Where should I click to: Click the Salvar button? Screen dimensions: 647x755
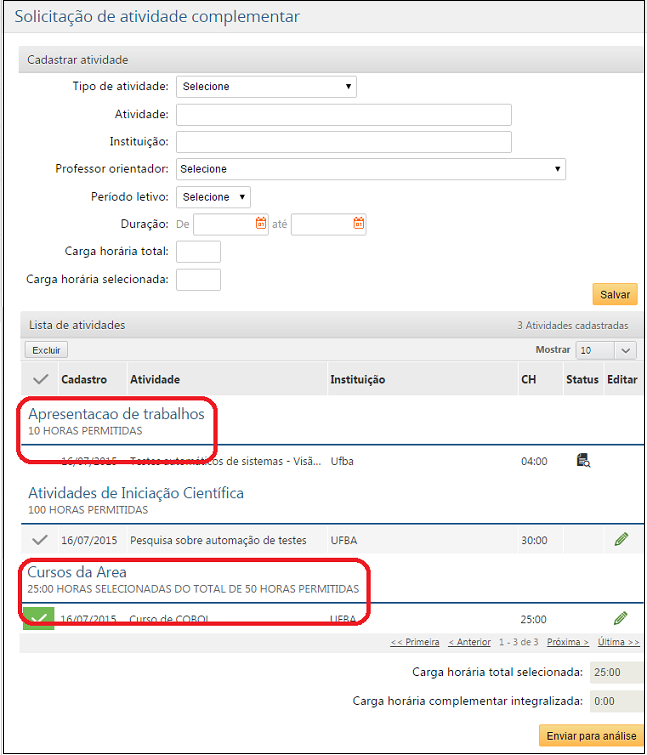coord(615,294)
